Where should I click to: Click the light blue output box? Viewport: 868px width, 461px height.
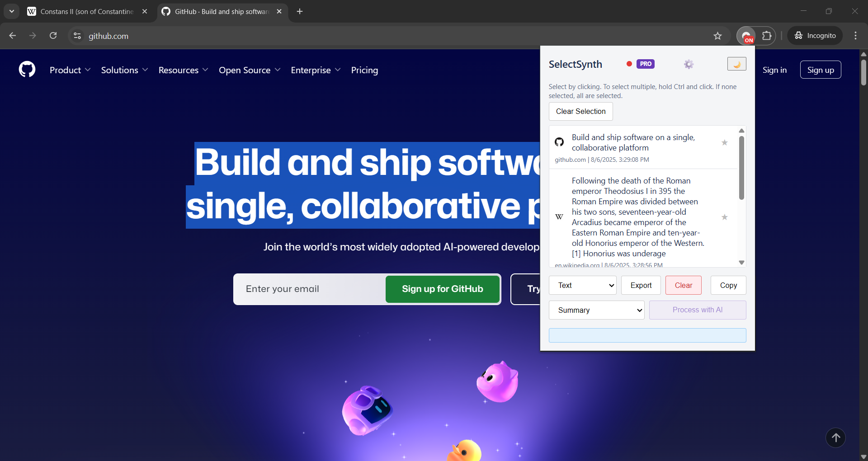click(647, 335)
